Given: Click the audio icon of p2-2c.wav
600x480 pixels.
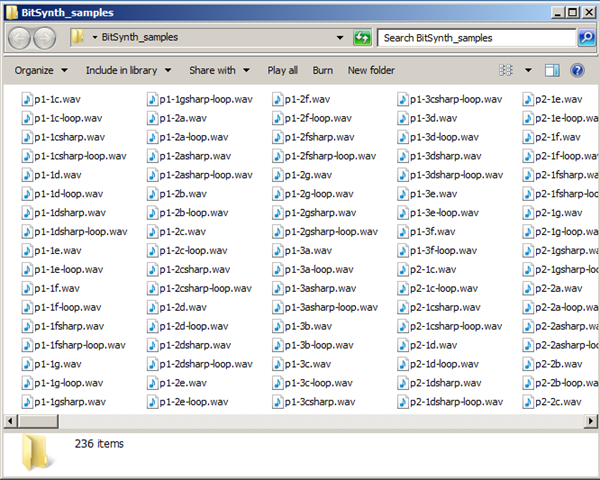Looking at the screenshot, I should [x=528, y=402].
